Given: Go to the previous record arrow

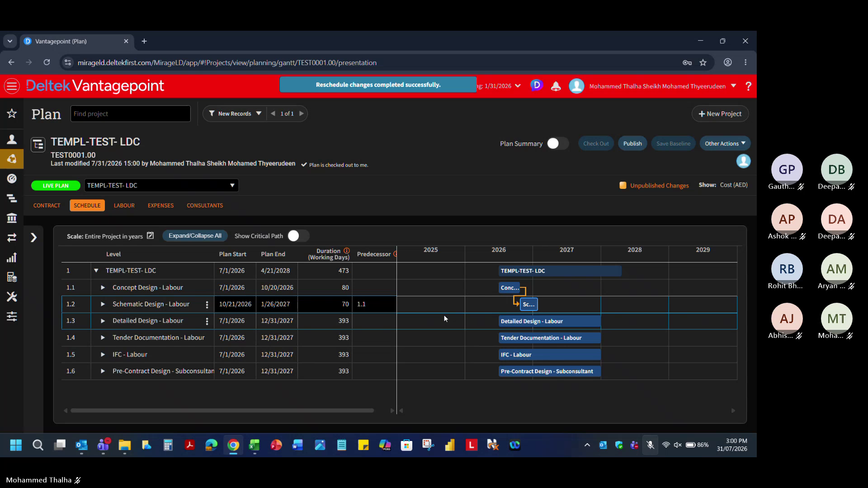Looking at the screenshot, I should [273, 113].
